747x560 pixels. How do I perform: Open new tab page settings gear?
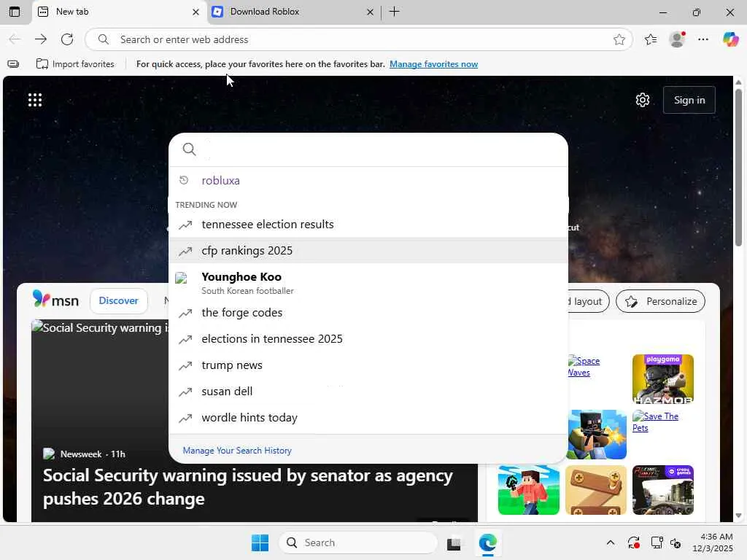(643, 100)
